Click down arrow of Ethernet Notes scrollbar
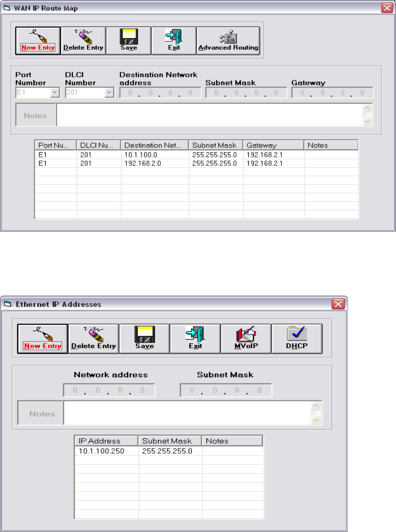 point(315,420)
